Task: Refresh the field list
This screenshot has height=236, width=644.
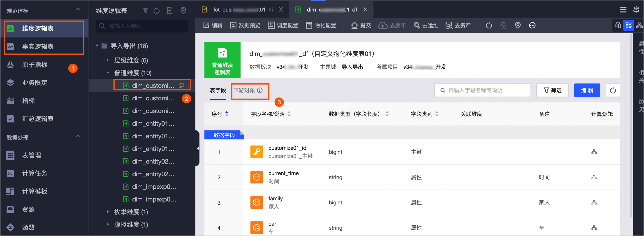Action: click(613, 90)
